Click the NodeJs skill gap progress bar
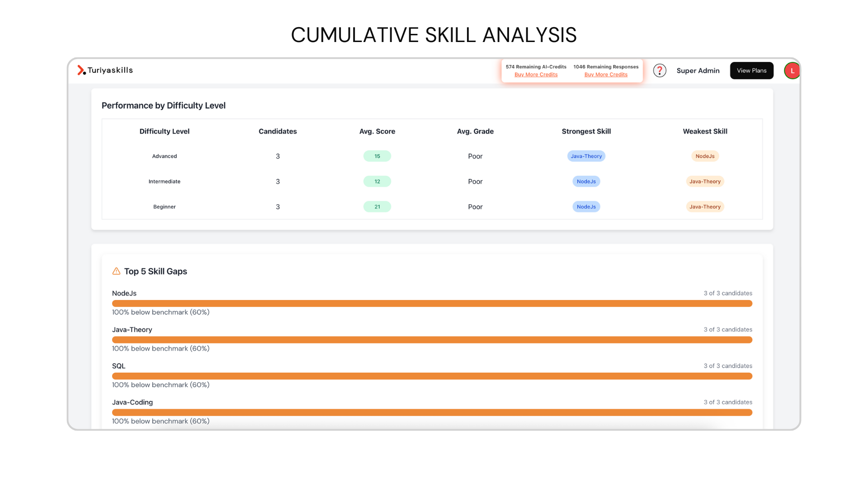The width and height of the screenshot is (868, 488). click(432, 303)
